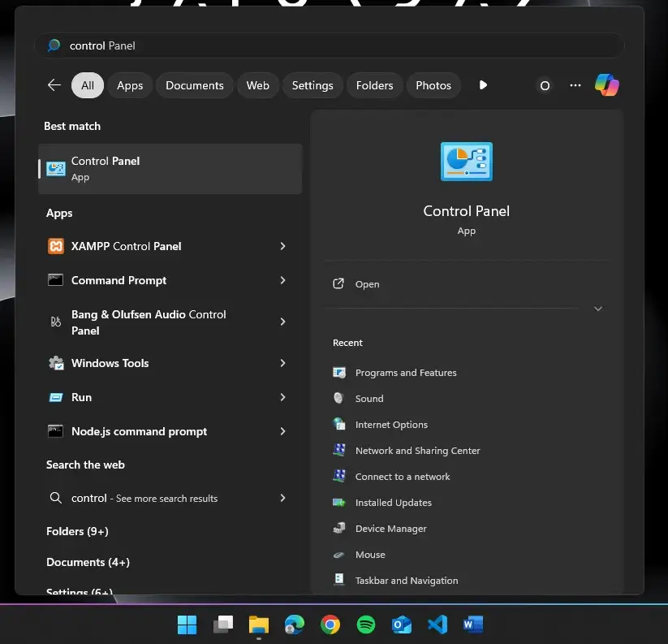Show more filters with the play arrow
Viewport: 668px width, 644px height.
coord(483,85)
